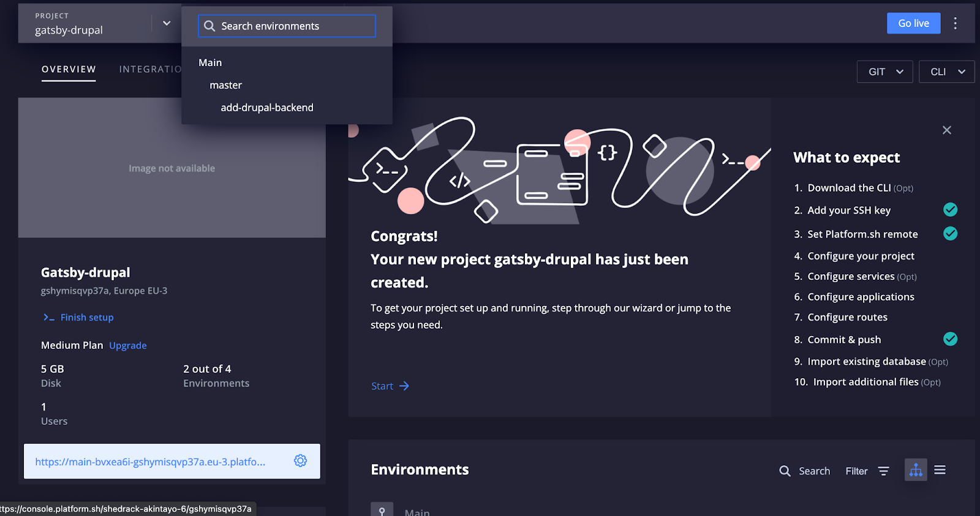
Task: Open settings gear next to project URL
Action: coord(300,461)
